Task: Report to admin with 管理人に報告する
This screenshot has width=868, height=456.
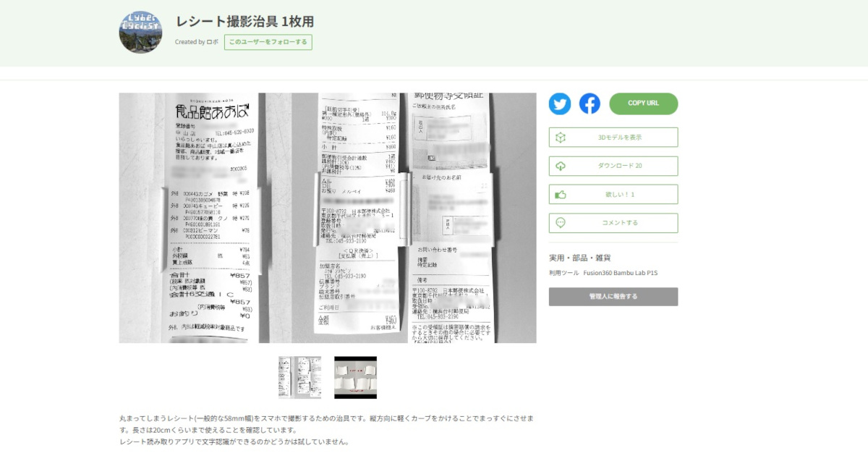Action: (x=613, y=297)
